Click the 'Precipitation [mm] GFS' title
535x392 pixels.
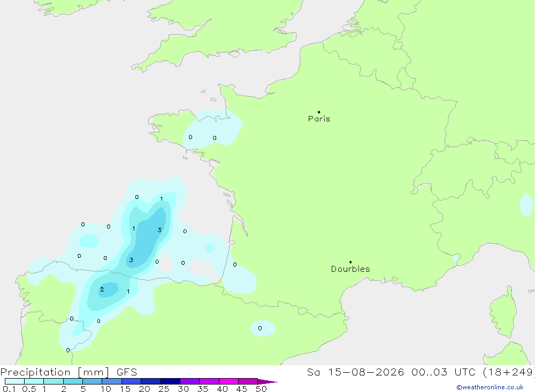(68, 372)
